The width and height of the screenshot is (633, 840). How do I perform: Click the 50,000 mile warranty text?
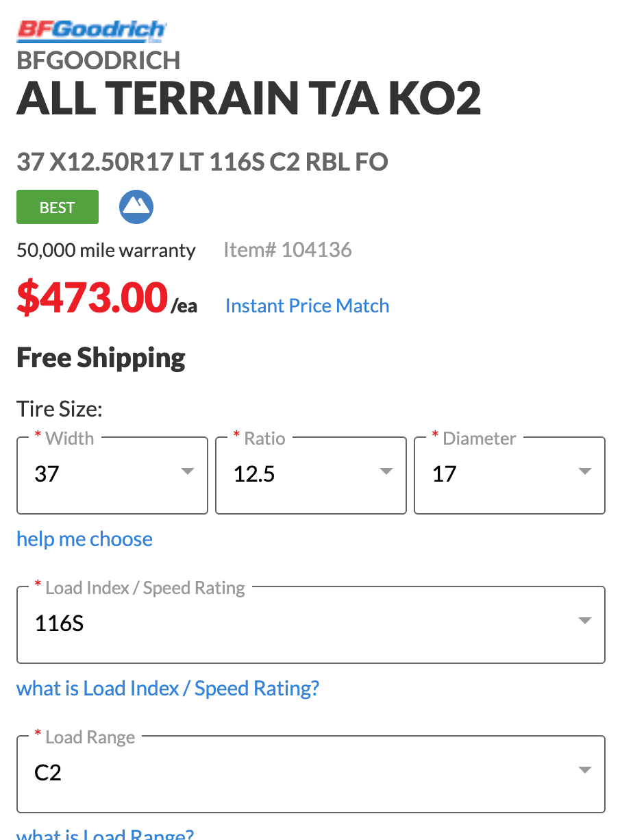pos(106,251)
